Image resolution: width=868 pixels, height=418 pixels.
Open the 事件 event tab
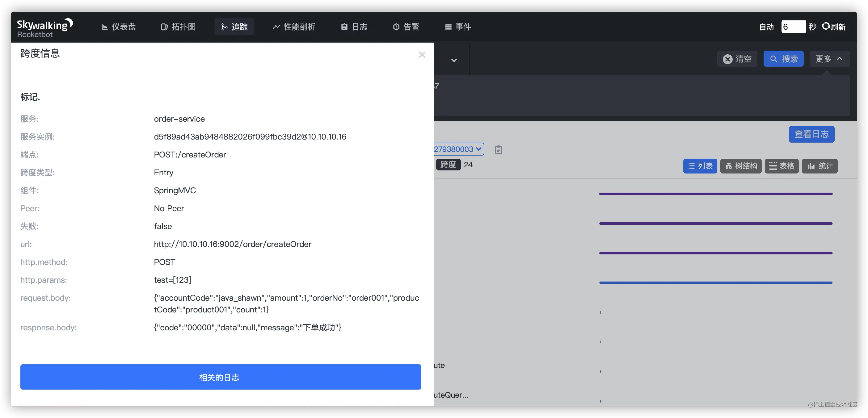tap(457, 27)
